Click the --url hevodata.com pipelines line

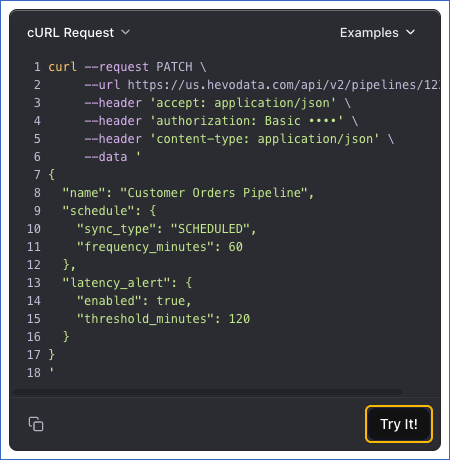click(x=262, y=85)
